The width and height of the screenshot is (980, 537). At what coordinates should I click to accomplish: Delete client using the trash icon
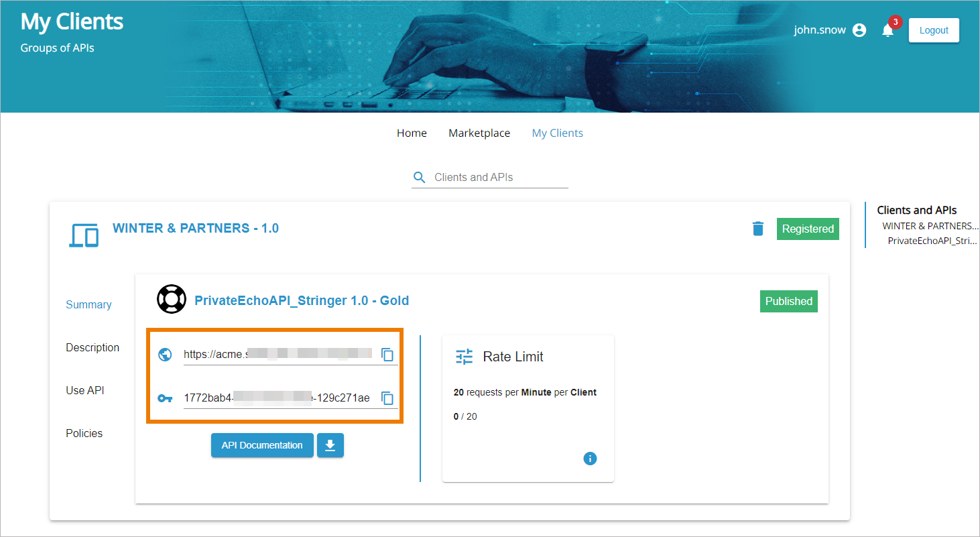(x=757, y=229)
